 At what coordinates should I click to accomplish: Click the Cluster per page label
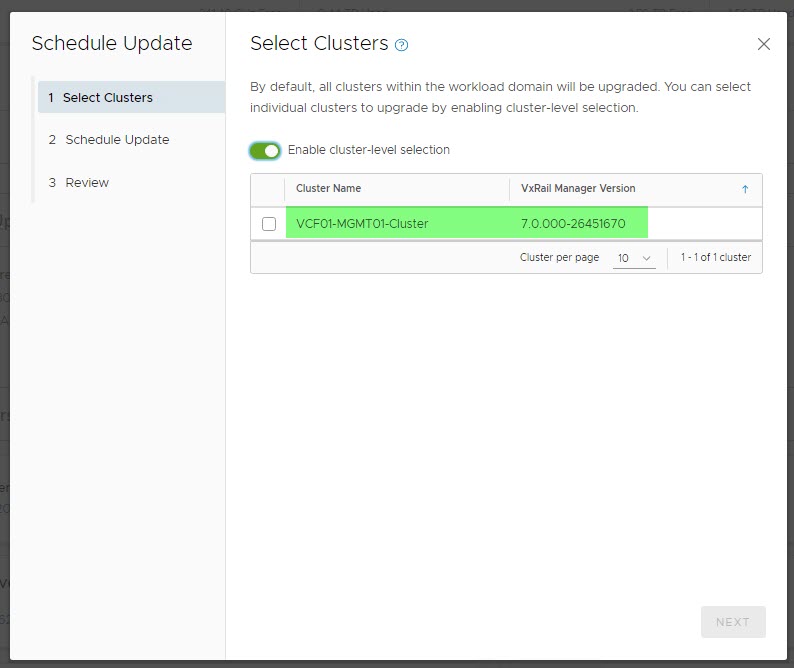559,258
